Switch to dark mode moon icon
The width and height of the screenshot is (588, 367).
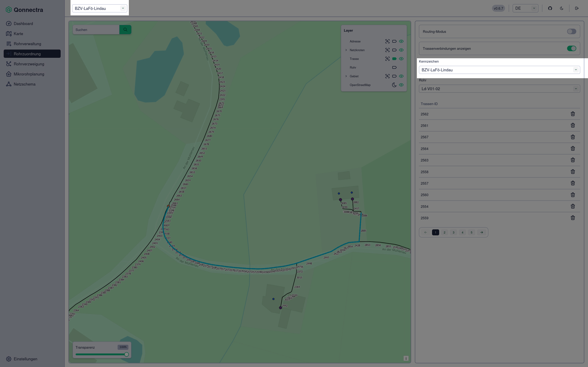(x=562, y=8)
